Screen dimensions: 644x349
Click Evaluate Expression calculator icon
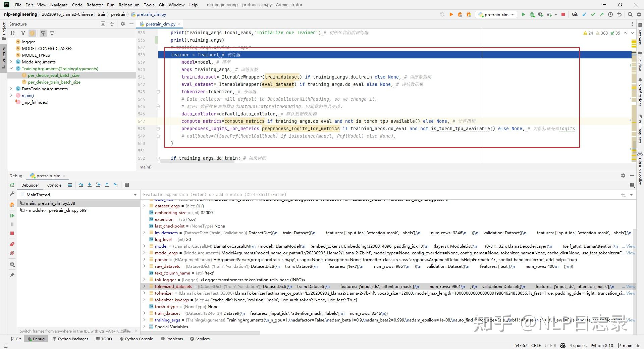click(127, 185)
